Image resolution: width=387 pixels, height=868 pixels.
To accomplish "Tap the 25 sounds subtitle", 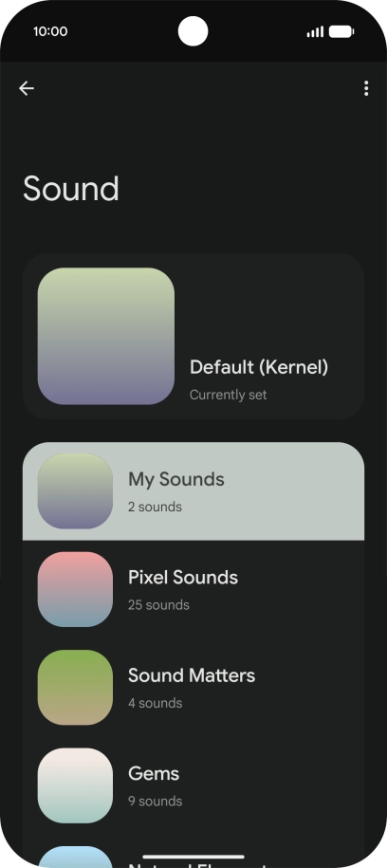I will (158, 605).
